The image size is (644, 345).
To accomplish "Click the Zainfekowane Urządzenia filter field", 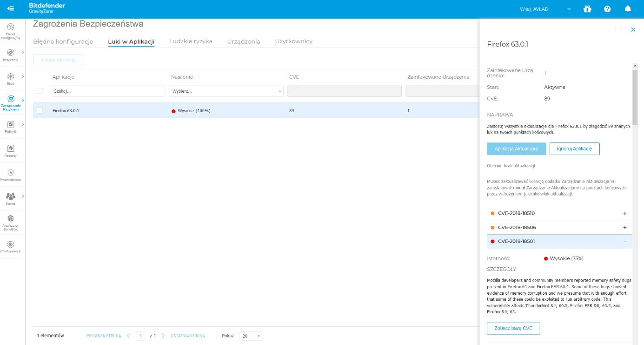I will click(x=442, y=91).
